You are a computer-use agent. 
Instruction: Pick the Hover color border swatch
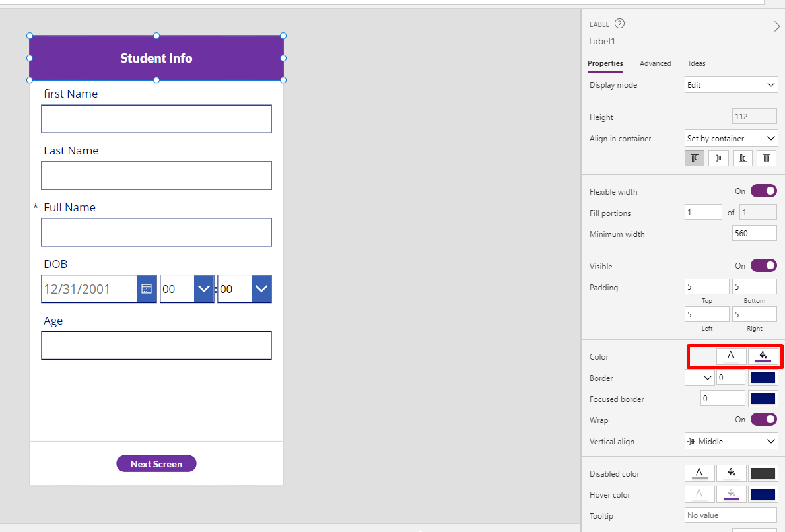(x=763, y=494)
